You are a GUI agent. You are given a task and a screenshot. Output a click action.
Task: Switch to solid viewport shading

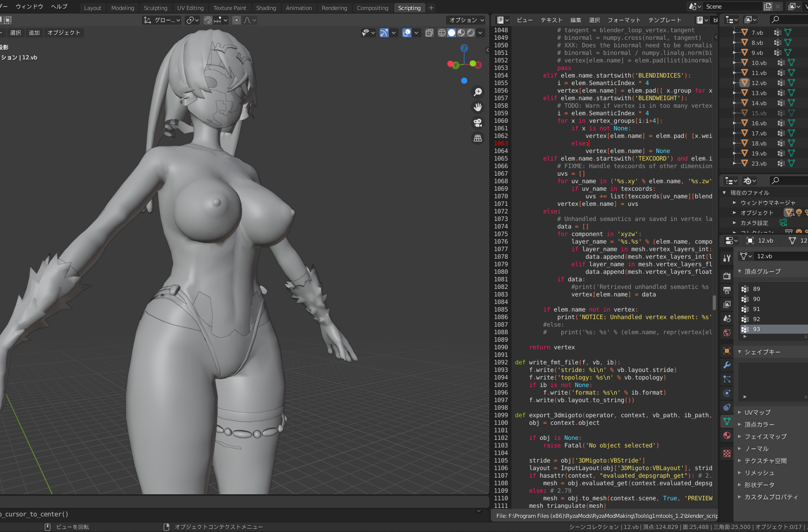click(452, 33)
